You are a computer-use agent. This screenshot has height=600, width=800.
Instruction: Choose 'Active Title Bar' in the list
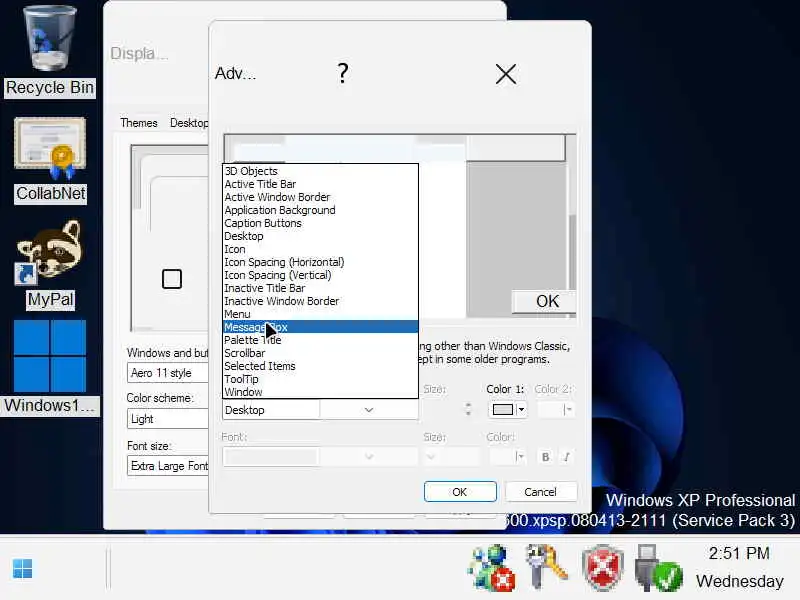coord(320,184)
